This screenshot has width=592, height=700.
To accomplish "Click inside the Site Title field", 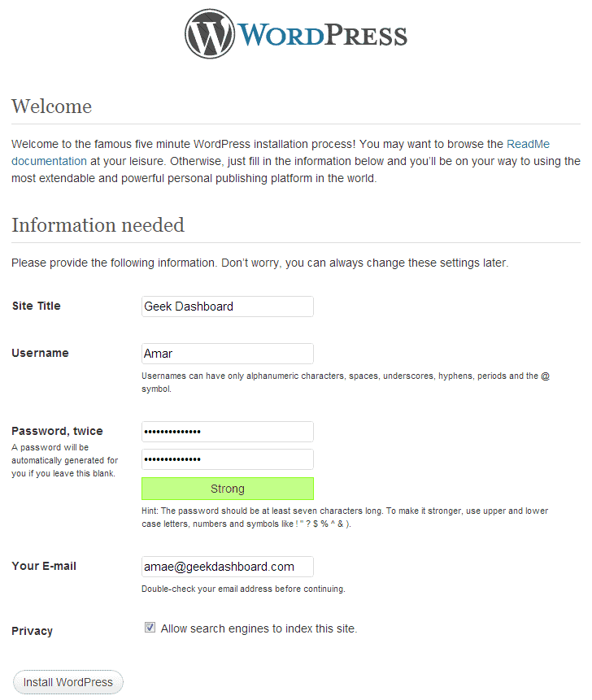I will [227, 307].
